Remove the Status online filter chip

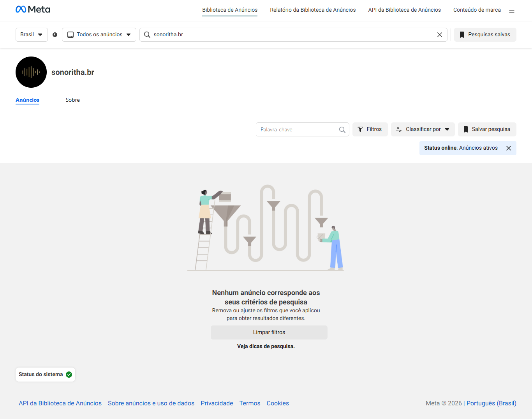tap(509, 148)
